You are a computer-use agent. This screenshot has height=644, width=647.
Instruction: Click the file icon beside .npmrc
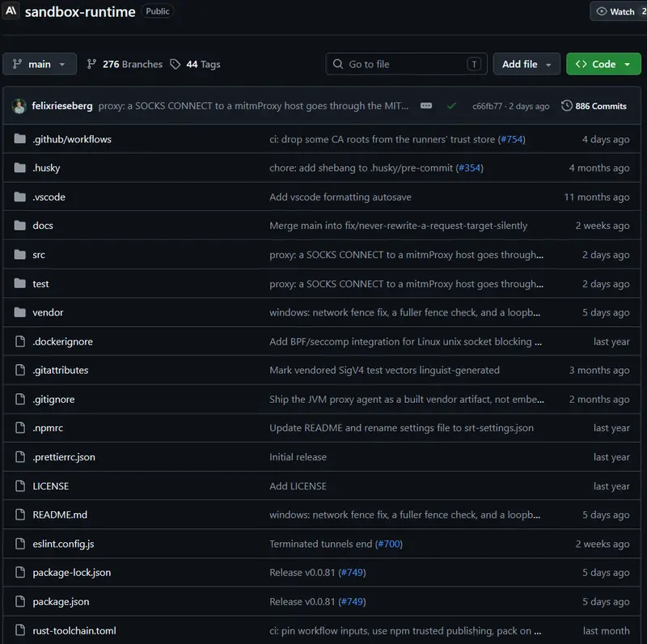(19, 428)
